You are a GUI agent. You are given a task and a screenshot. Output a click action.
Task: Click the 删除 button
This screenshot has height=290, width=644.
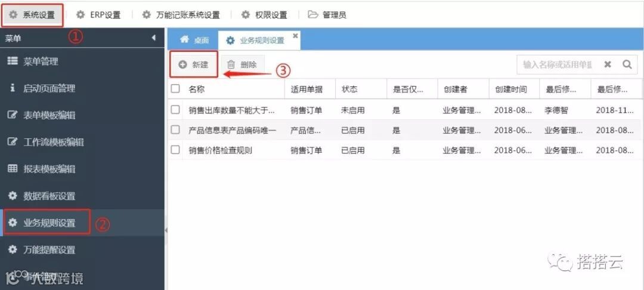(x=242, y=64)
